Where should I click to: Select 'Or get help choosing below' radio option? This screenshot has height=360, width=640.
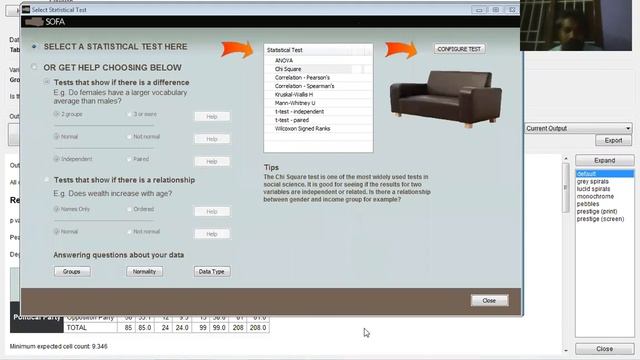(34, 67)
